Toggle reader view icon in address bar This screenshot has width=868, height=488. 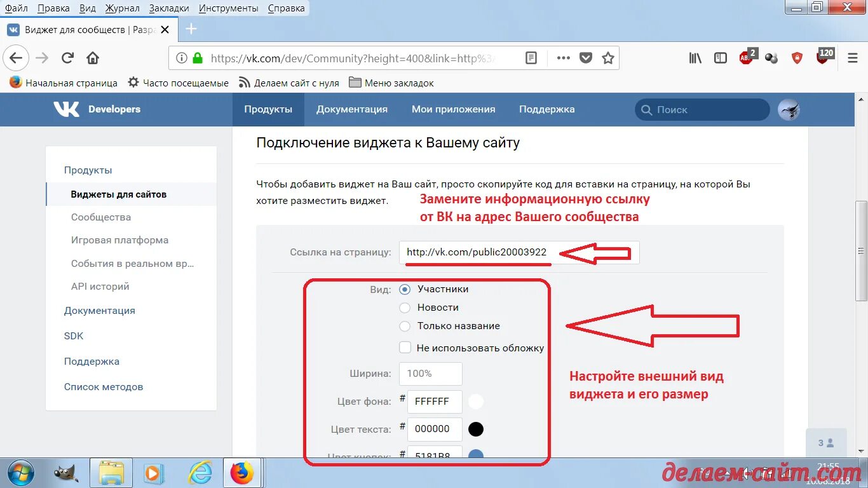pos(531,58)
